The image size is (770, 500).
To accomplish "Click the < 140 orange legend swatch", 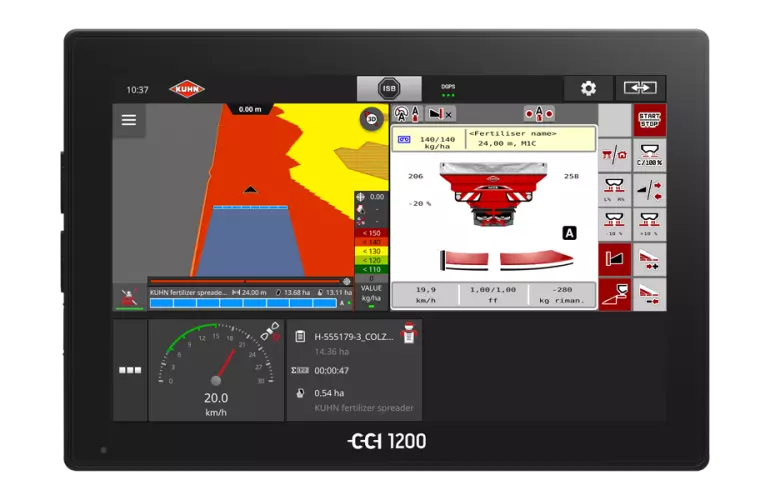I will 371,242.
